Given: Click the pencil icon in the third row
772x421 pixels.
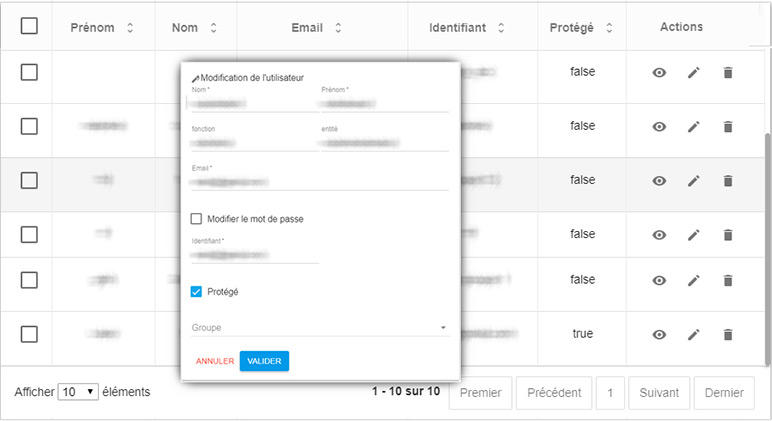Looking at the screenshot, I should coord(694,181).
